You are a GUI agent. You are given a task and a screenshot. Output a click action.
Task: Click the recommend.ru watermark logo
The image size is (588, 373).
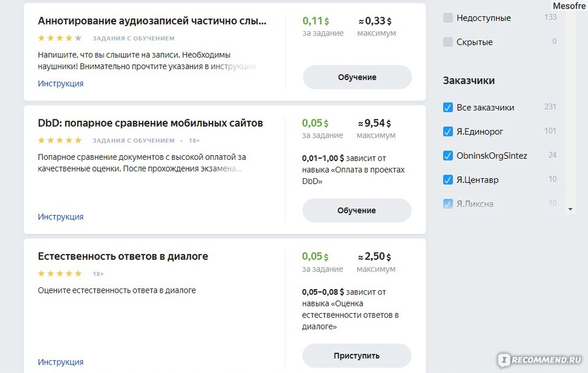[540, 360]
